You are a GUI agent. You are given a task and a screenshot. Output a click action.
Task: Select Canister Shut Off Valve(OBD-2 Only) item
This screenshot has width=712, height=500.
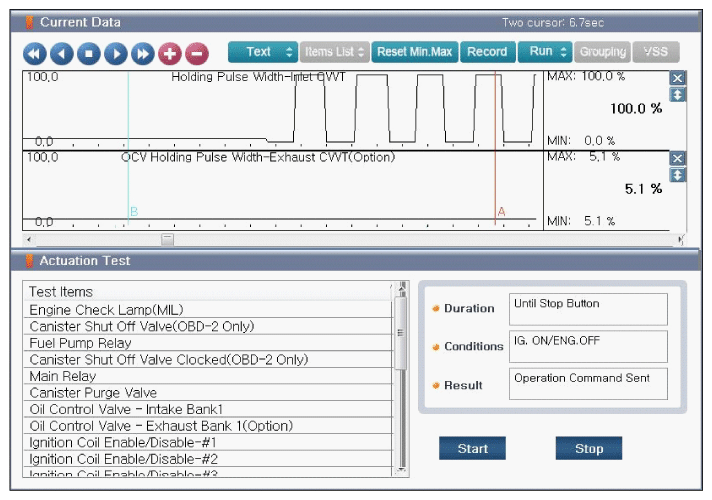(208, 326)
